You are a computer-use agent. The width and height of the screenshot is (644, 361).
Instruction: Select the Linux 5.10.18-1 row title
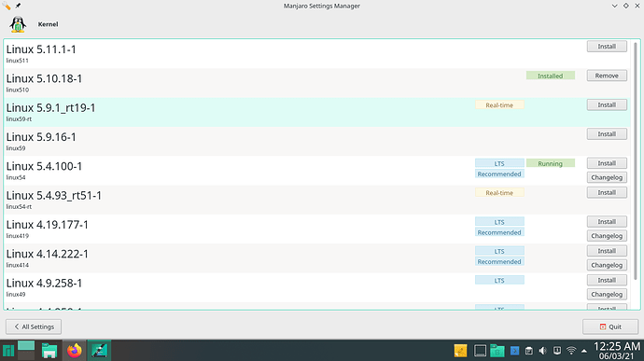click(44, 78)
